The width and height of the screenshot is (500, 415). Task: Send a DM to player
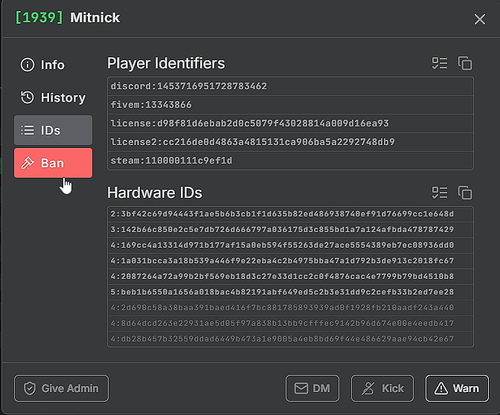[x=312, y=388]
